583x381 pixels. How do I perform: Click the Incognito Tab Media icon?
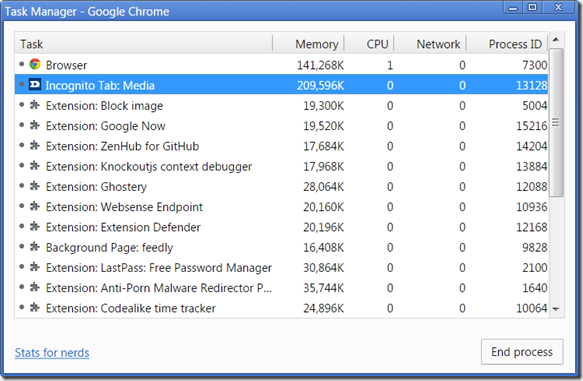click(35, 84)
